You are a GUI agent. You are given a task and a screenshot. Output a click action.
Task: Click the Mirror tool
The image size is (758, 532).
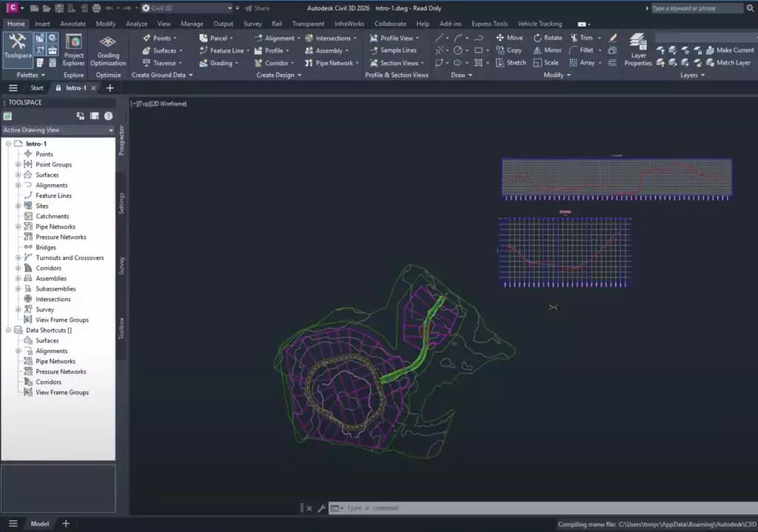click(548, 50)
